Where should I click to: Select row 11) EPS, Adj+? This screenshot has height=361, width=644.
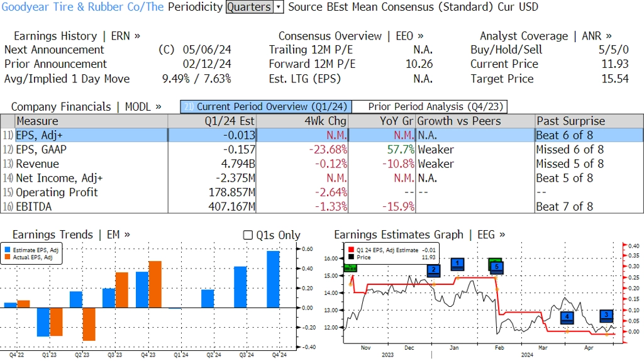pyautogui.click(x=322, y=135)
